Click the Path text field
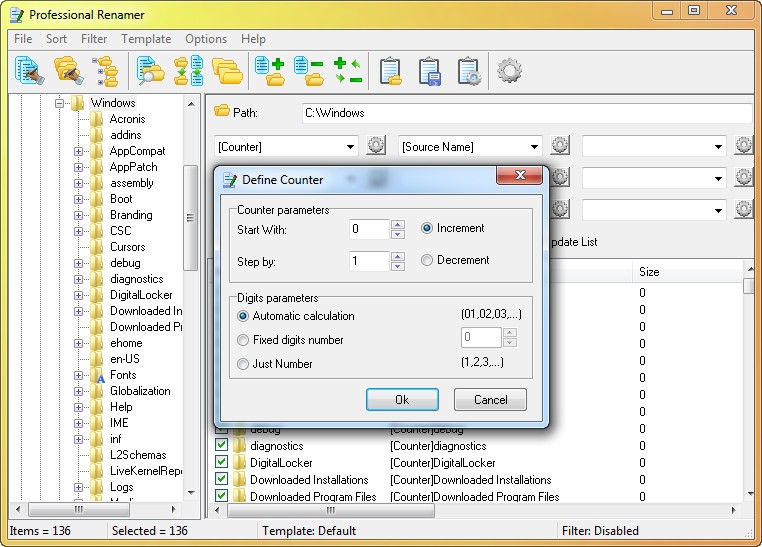 (x=527, y=113)
